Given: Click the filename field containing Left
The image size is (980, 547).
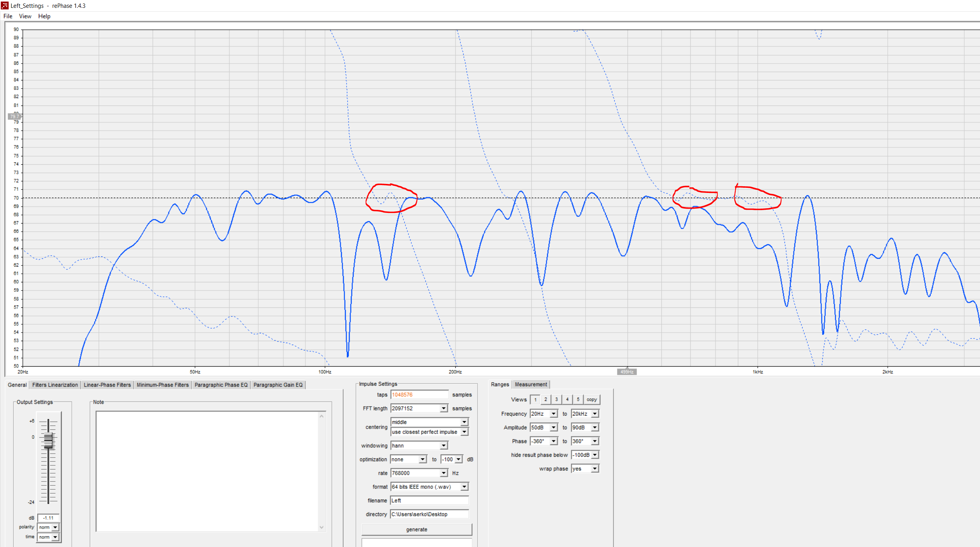Looking at the screenshot, I should (x=429, y=500).
